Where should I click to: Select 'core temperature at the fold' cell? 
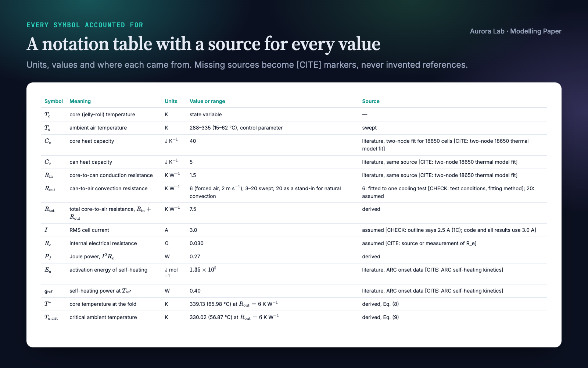(x=103, y=304)
